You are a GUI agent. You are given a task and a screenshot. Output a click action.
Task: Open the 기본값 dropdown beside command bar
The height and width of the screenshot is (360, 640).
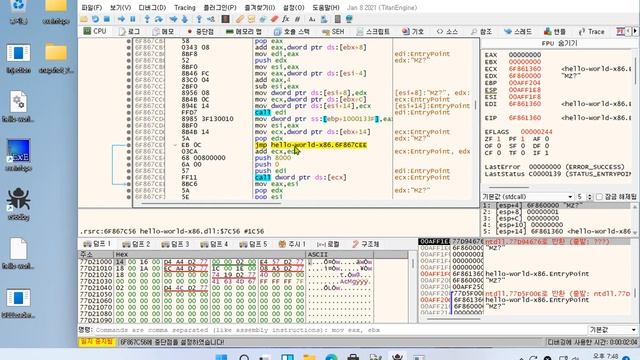coord(613,330)
